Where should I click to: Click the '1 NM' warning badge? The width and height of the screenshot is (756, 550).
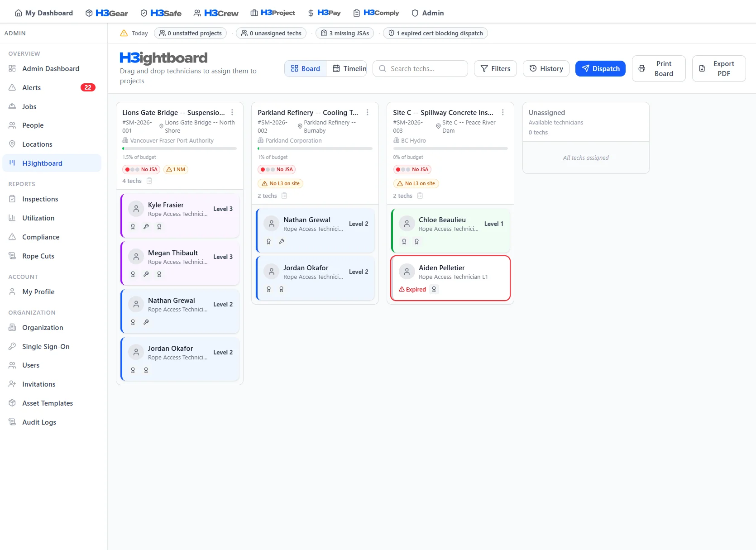(176, 169)
